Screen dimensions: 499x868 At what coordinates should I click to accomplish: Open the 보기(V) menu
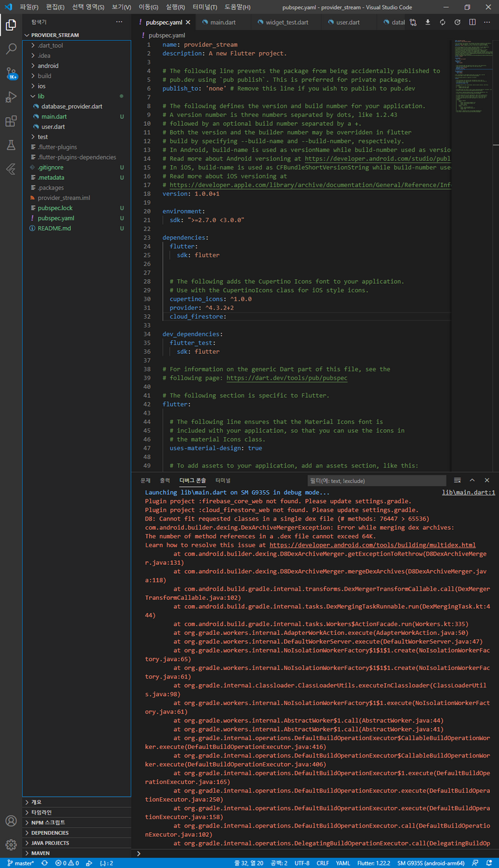tap(121, 6)
